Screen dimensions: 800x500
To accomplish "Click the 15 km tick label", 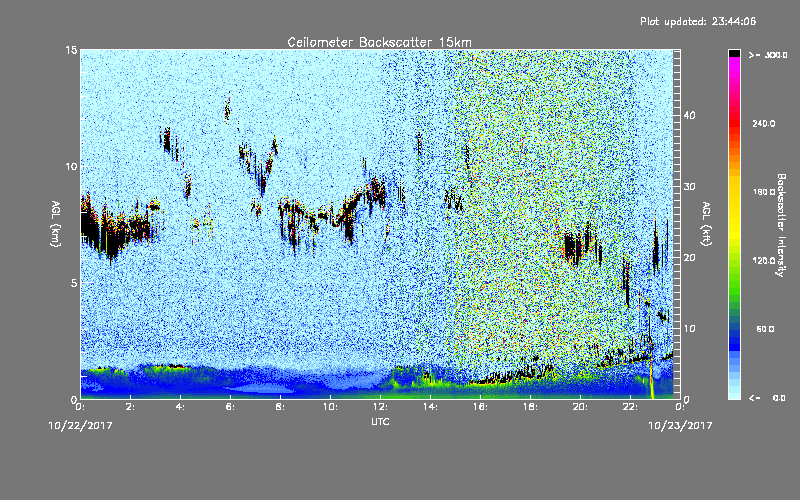I will click(71, 50).
